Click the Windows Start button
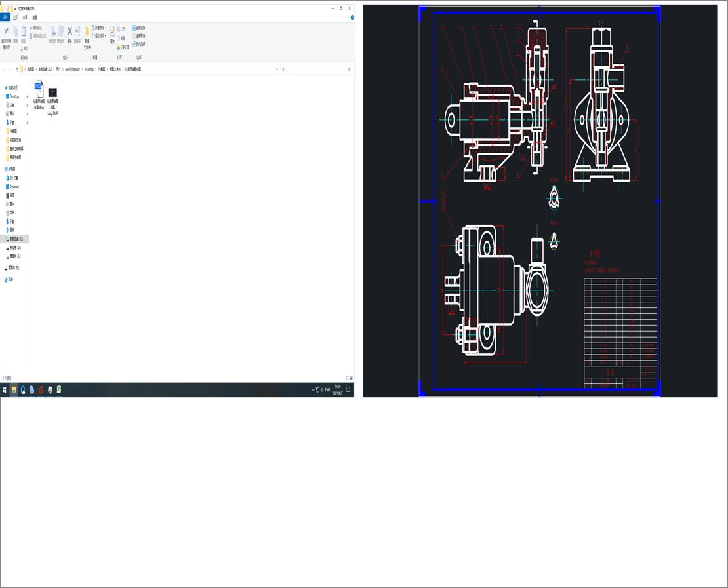 click(x=5, y=390)
